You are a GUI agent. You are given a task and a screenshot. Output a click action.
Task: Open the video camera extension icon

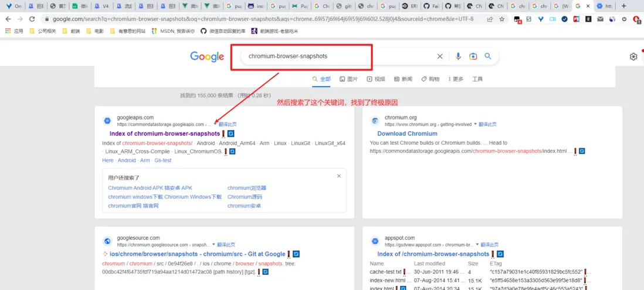pos(553,19)
